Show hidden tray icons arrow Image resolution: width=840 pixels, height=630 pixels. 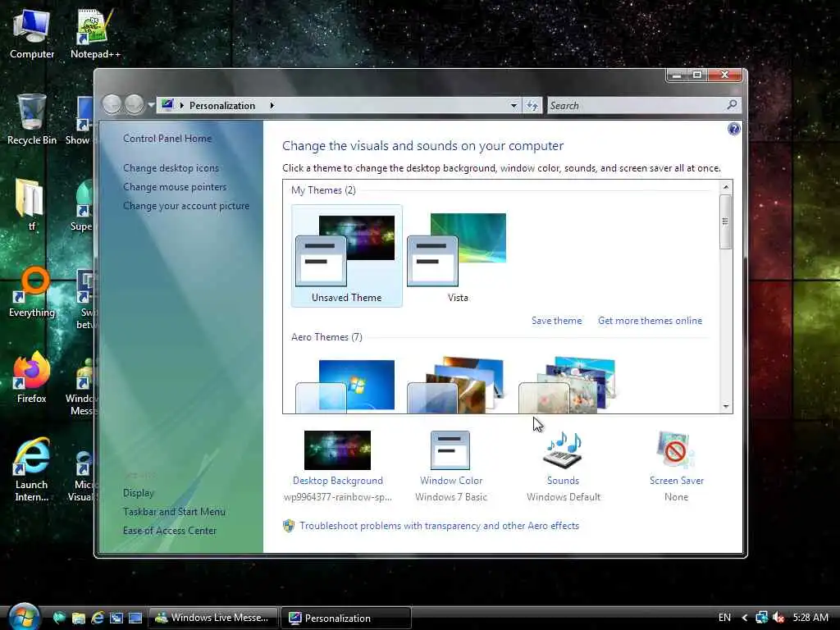[744, 618]
